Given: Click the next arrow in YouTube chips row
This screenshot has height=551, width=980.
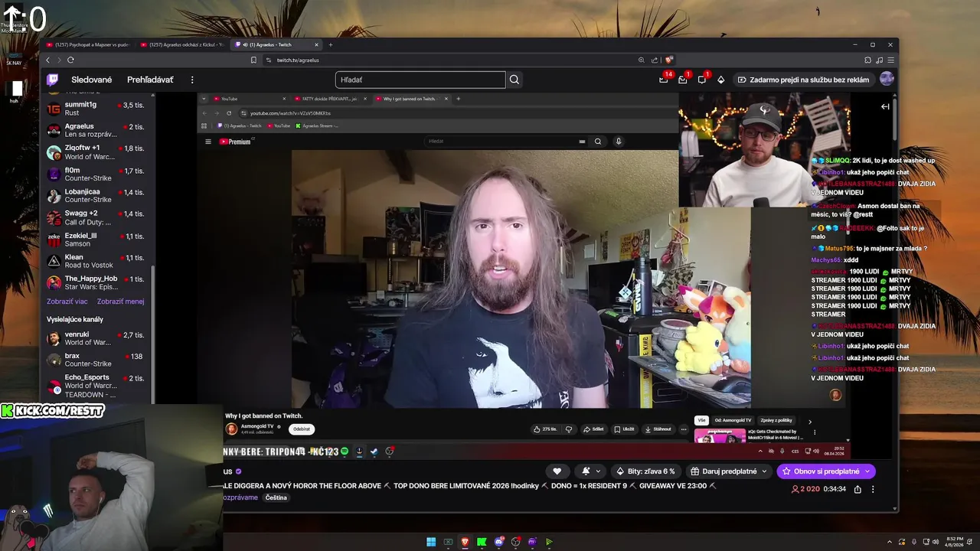Looking at the screenshot, I should point(809,422).
